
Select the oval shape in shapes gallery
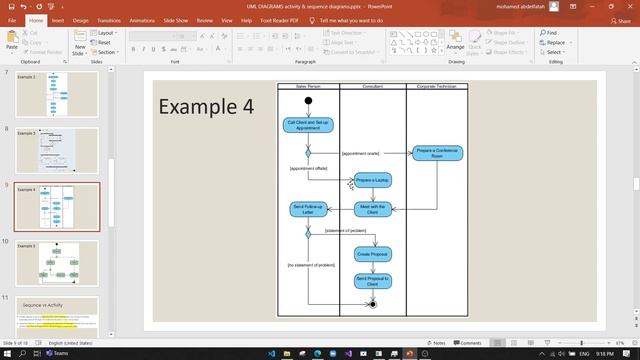tap(426, 34)
